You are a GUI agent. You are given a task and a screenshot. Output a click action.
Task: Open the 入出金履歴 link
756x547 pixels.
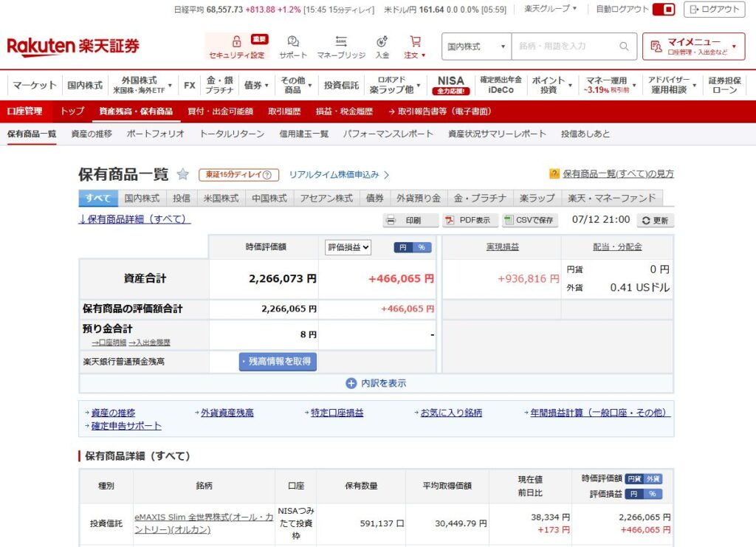pyautogui.click(x=149, y=343)
